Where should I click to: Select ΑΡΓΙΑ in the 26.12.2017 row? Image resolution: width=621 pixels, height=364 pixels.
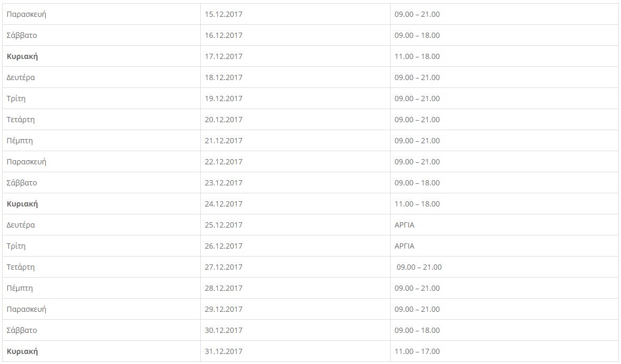point(404,246)
